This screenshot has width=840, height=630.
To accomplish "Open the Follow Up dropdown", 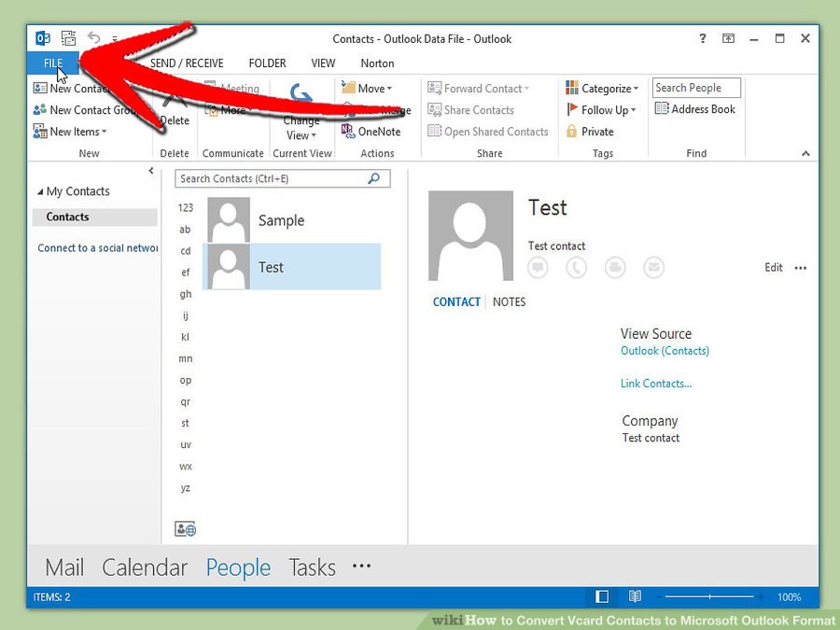I will click(x=602, y=110).
